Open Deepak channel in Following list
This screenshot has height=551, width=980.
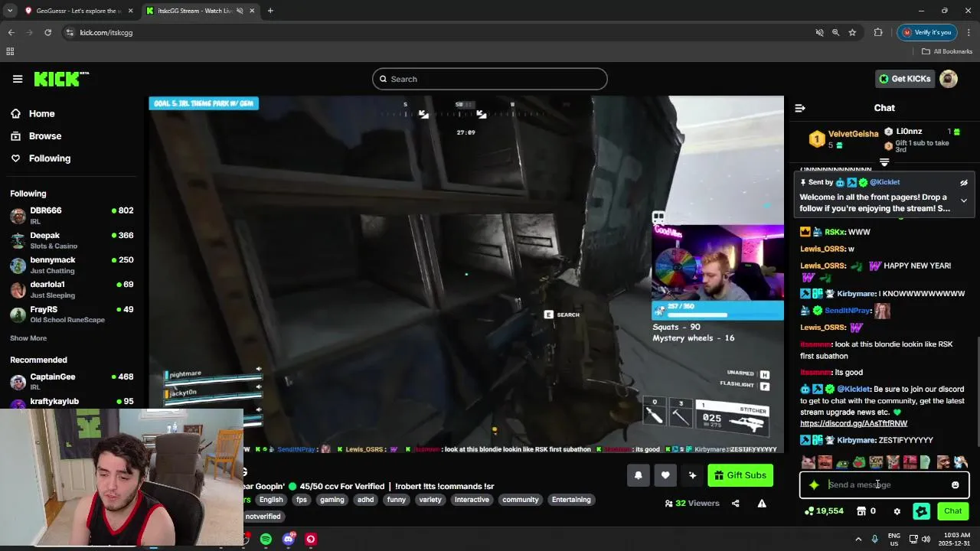tap(71, 240)
